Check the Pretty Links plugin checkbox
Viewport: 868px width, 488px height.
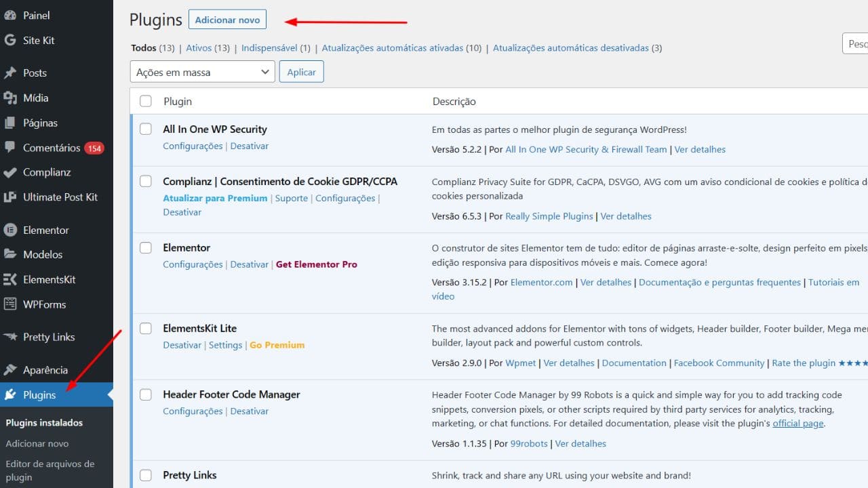[x=146, y=474]
